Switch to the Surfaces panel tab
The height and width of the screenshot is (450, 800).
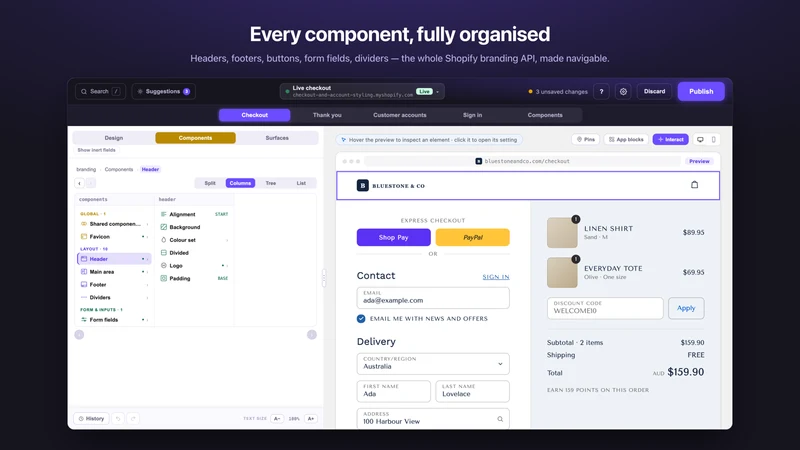(x=277, y=138)
